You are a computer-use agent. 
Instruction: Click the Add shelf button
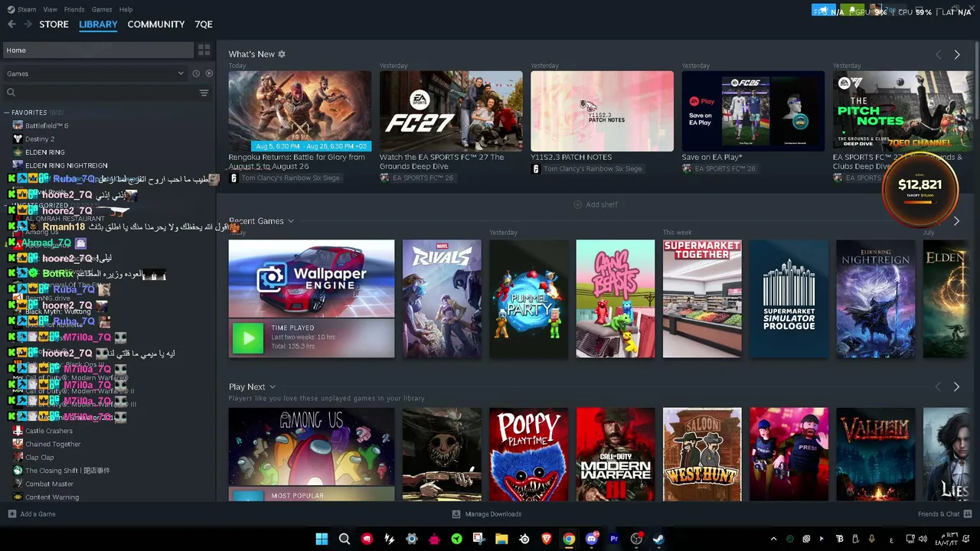click(x=596, y=204)
